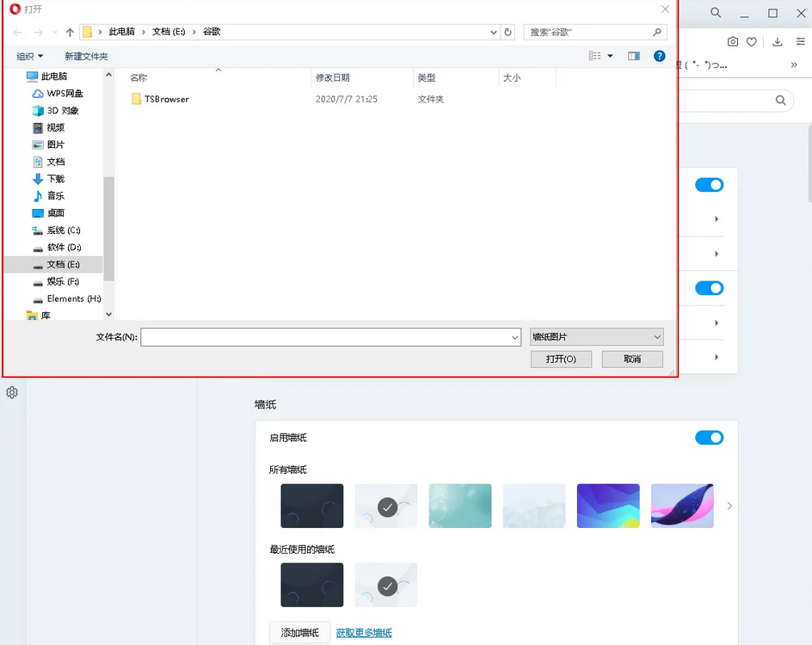The width and height of the screenshot is (812, 645).
Task: Open easy setup via the sliders icon
Action: (x=801, y=41)
